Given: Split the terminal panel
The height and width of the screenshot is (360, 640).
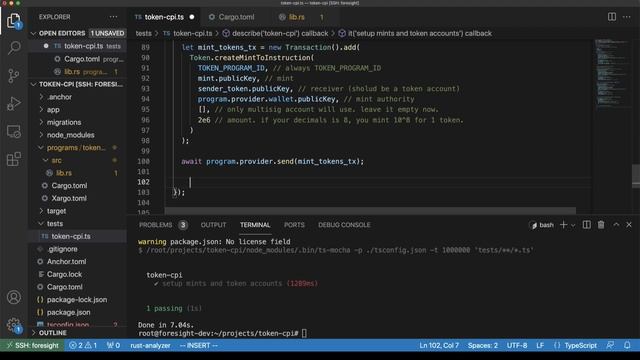Looking at the screenshot, I should tap(586, 224).
